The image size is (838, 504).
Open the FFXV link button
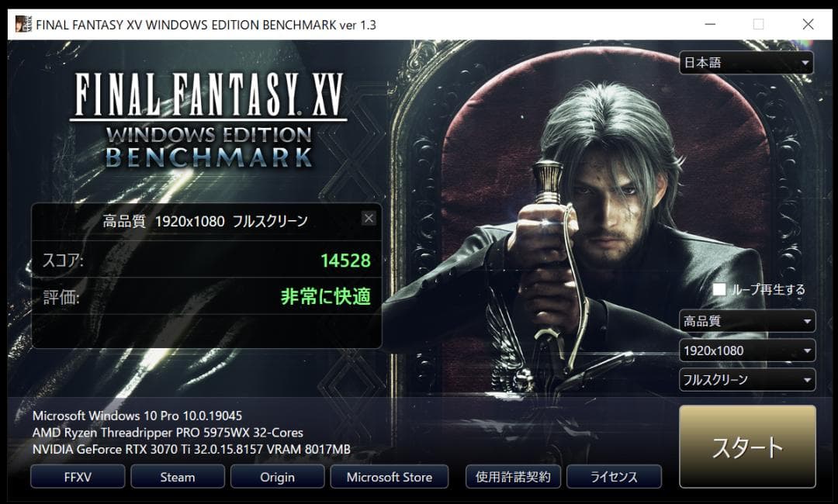(78, 477)
